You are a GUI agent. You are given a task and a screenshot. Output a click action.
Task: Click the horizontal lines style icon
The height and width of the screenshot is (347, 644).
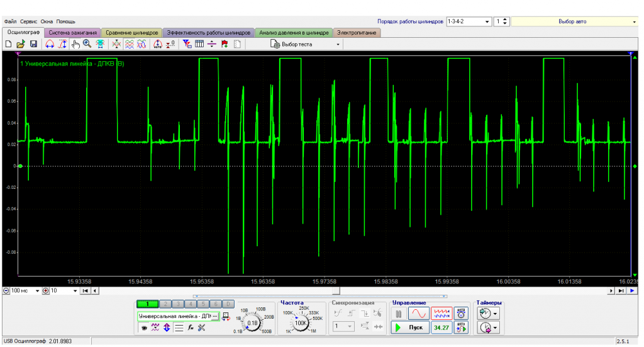[179, 327]
